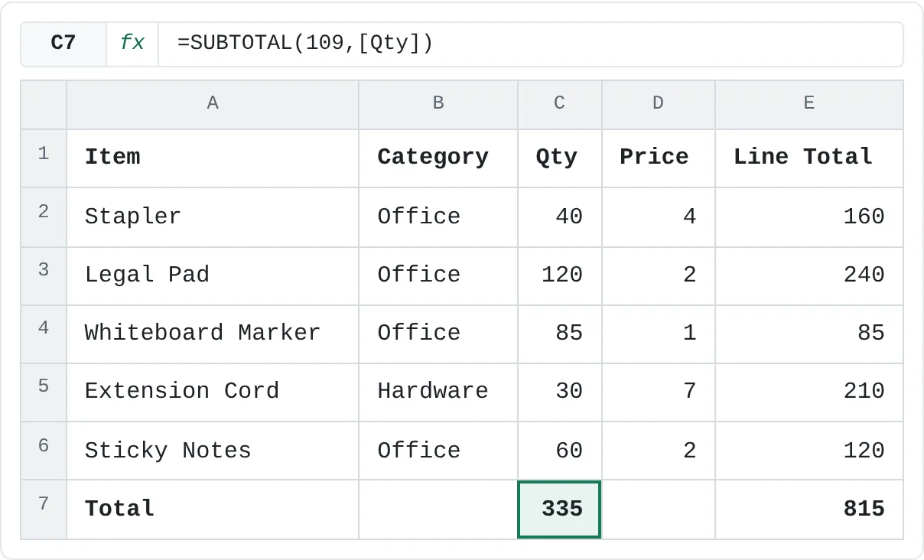This screenshot has height=560, width=924.
Task: Click the Office category in Whiteboard Marker row
Action: (x=438, y=334)
